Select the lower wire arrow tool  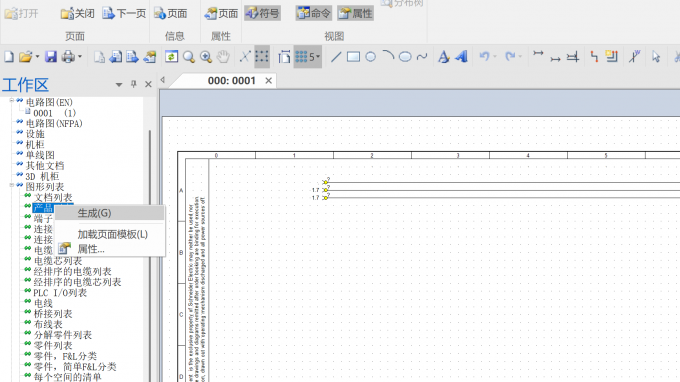point(556,59)
